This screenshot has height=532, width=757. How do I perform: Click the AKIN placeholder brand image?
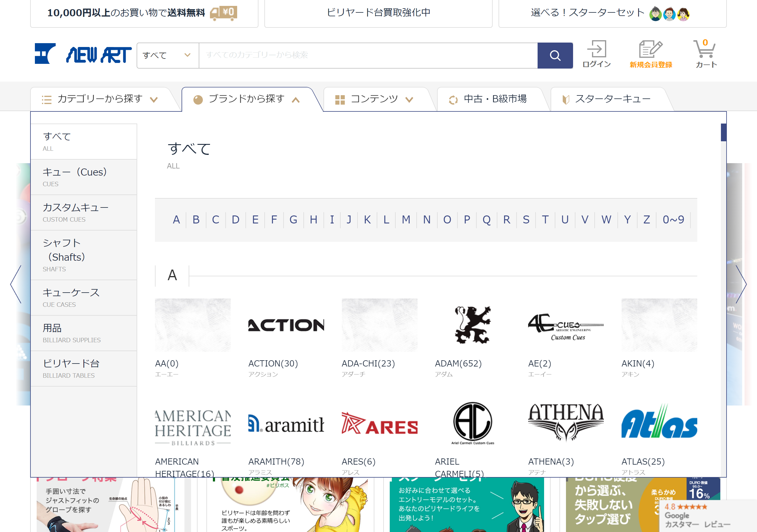pos(659,325)
